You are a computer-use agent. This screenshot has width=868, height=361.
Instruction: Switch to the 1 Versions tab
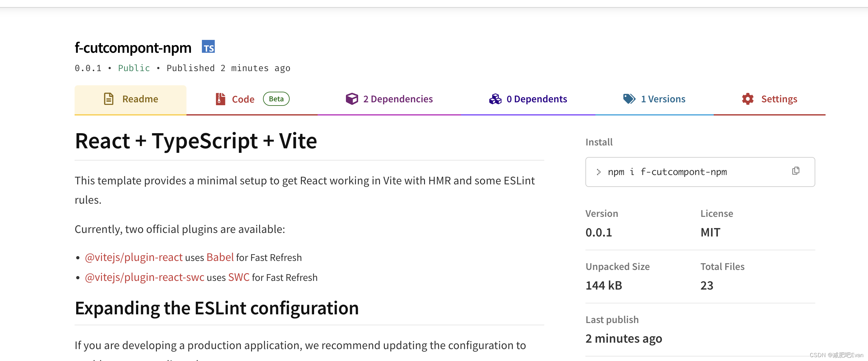click(x=654, y=100)
